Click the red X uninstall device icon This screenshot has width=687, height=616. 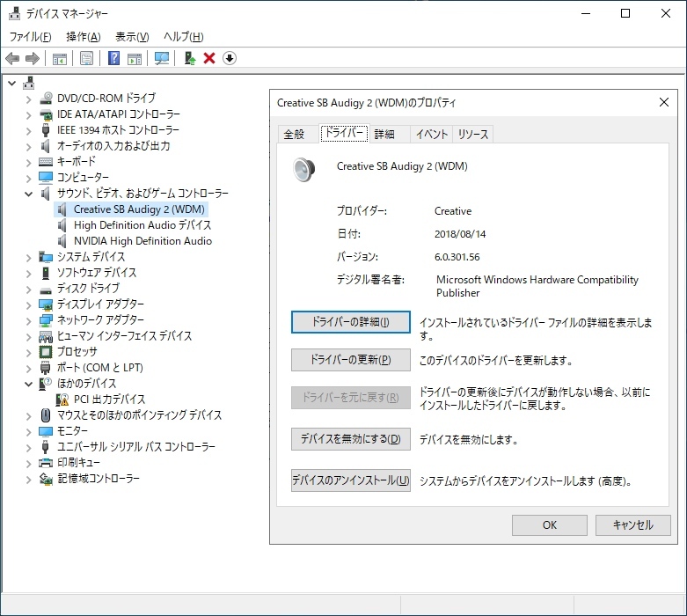209,58
